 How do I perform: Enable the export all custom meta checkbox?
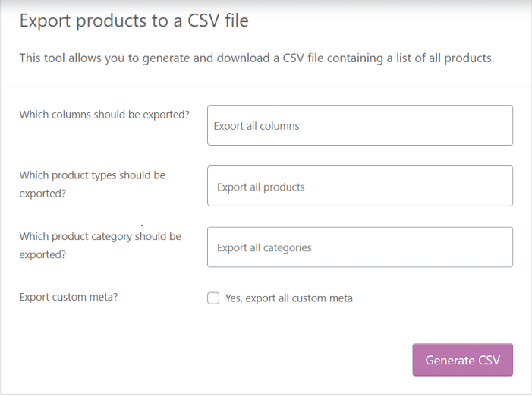coord(213,298)
